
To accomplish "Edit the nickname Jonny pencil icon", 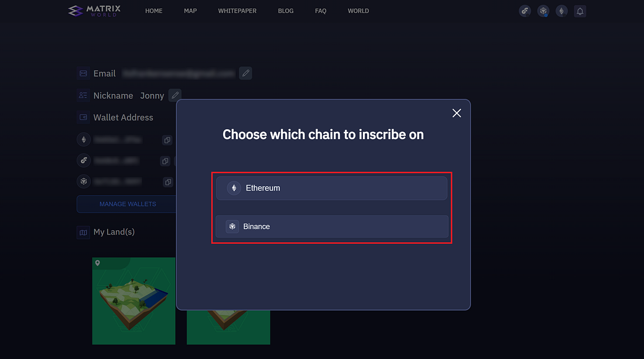I will click(174, 95).
